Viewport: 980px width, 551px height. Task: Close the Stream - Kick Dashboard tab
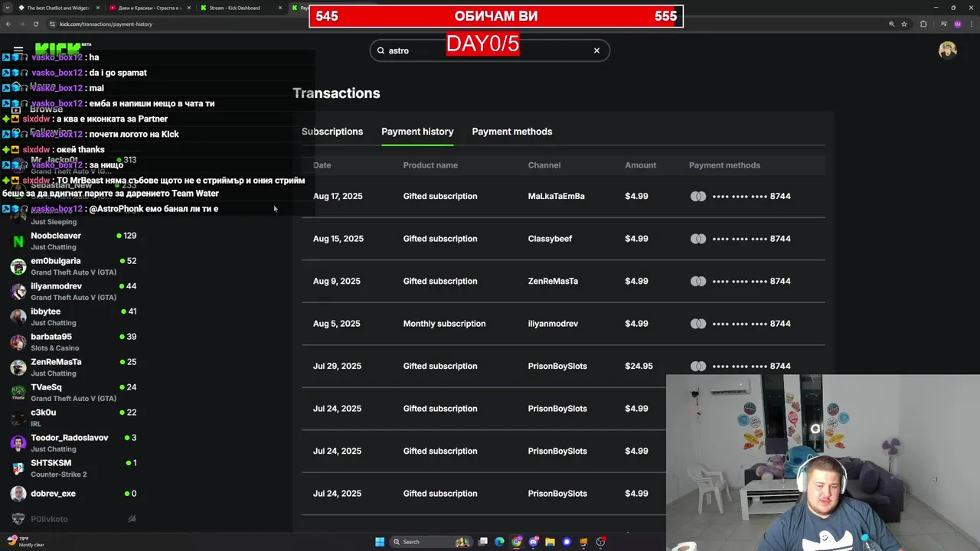coord(280,8)
